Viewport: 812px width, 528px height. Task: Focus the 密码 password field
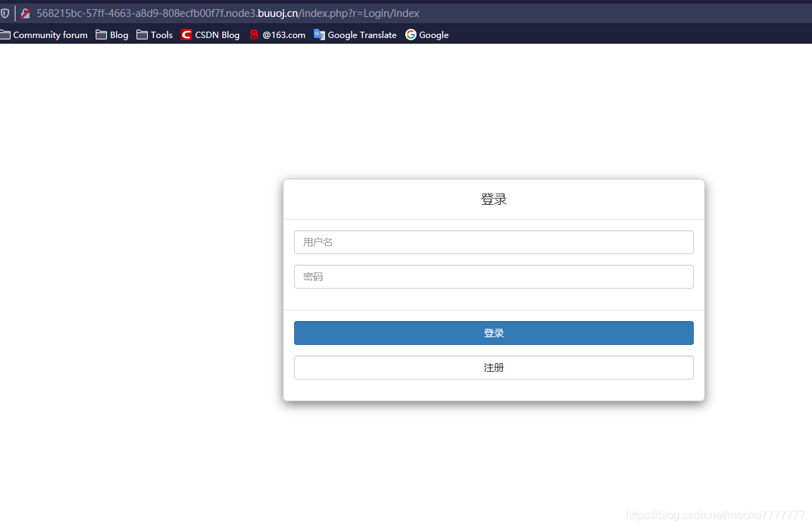click(x=493, y=277)
